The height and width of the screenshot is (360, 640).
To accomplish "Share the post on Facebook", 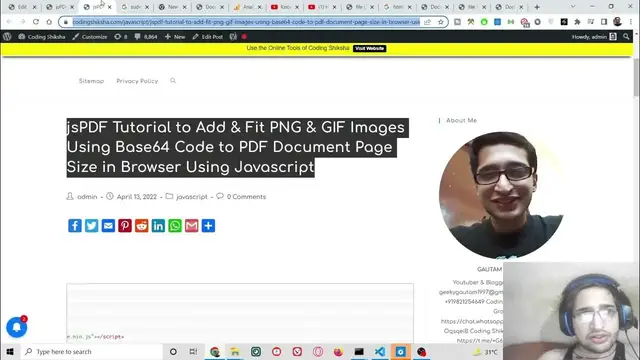I will click(x=75, y=226).
